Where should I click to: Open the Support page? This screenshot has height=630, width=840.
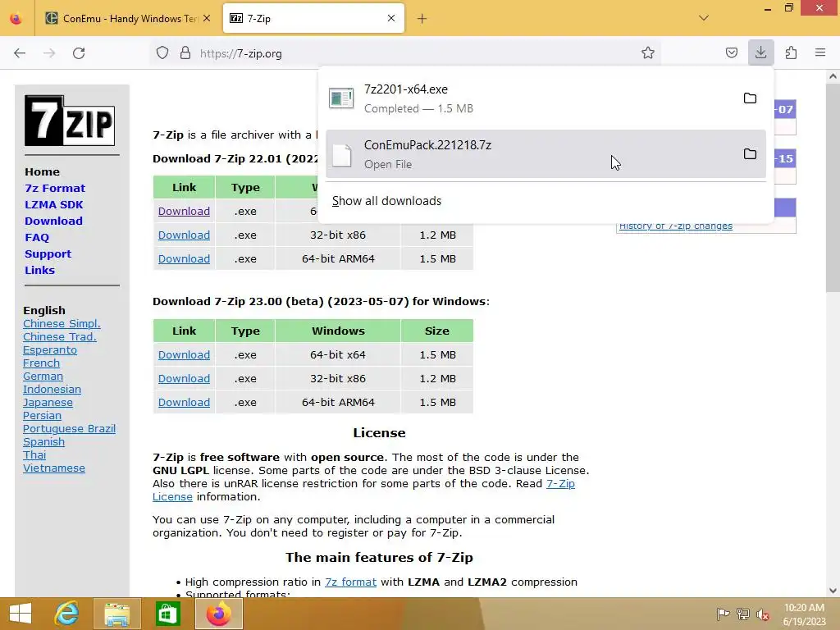coord(48,254)
